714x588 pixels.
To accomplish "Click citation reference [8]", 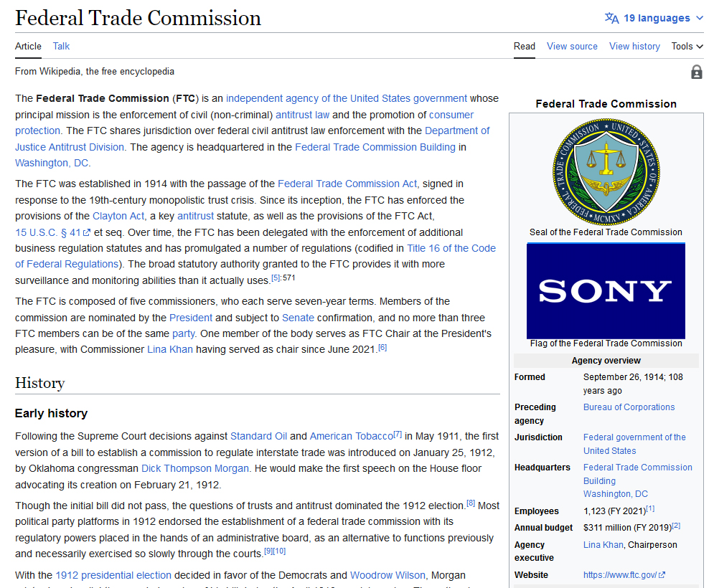I will coord(471,503).
